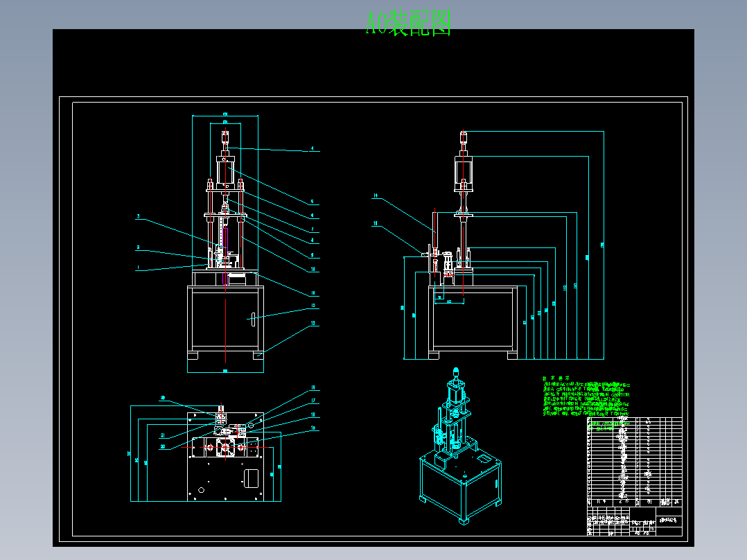Select part callout number 20 in top view

[x=162, y=446]
